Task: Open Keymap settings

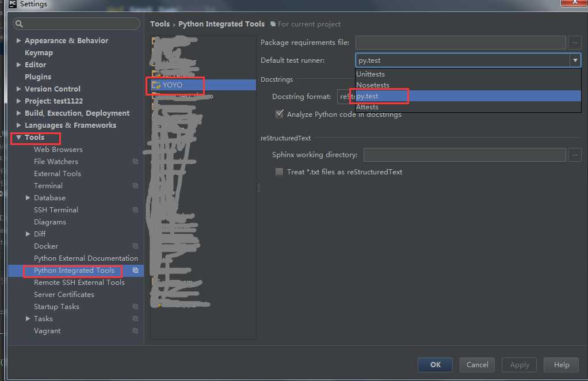Action: click(x=39, y=53)
